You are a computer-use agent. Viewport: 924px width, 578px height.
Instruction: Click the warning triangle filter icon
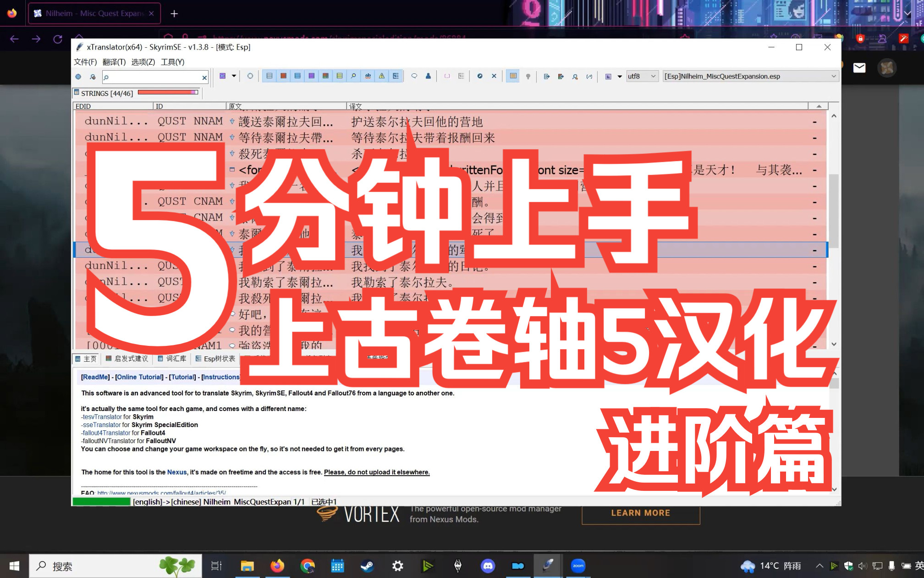click(x=382, y=76)
